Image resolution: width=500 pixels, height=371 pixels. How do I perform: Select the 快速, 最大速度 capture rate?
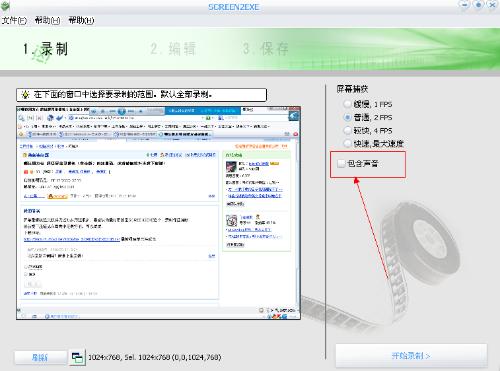pos(374,144)
